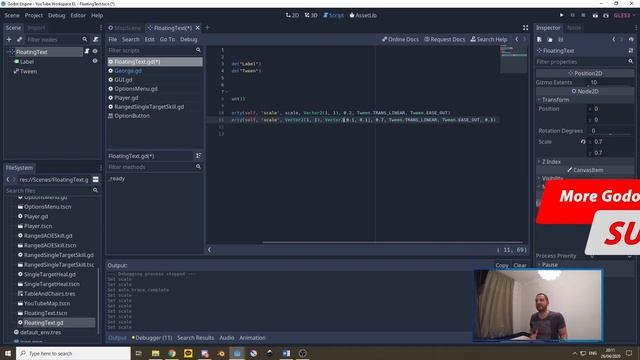Load a resource in Inspector

(x=550, y=40)
